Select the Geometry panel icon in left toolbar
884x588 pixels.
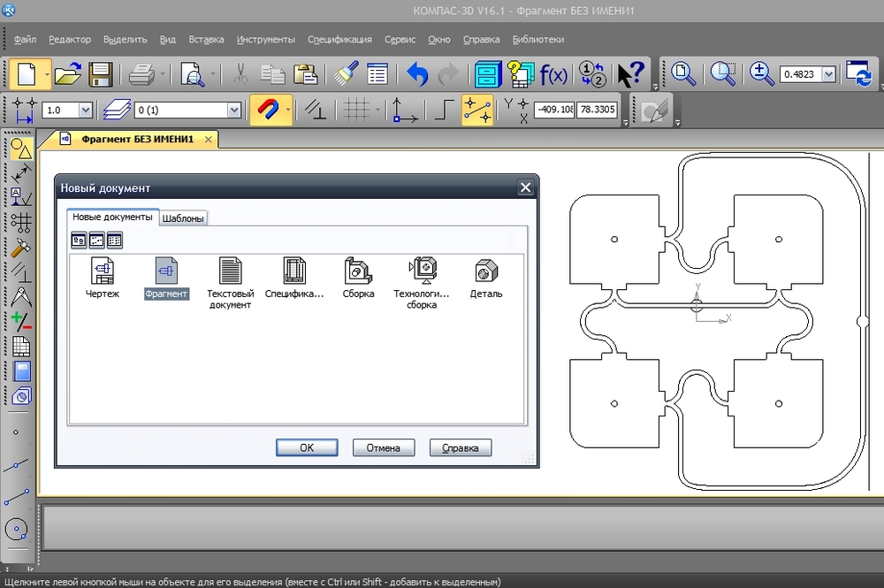(x=21, y=149)
